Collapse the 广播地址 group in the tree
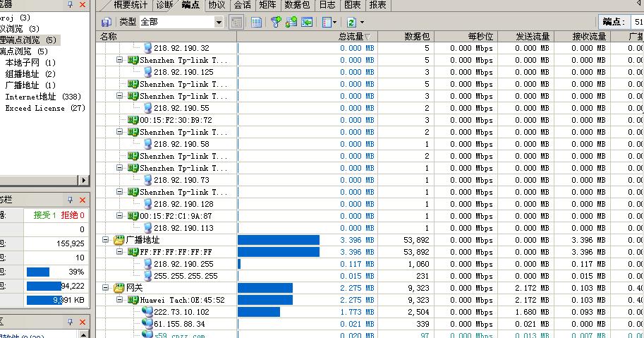Image resolution: width=644 pixels, height=338 pixels. 106,240
